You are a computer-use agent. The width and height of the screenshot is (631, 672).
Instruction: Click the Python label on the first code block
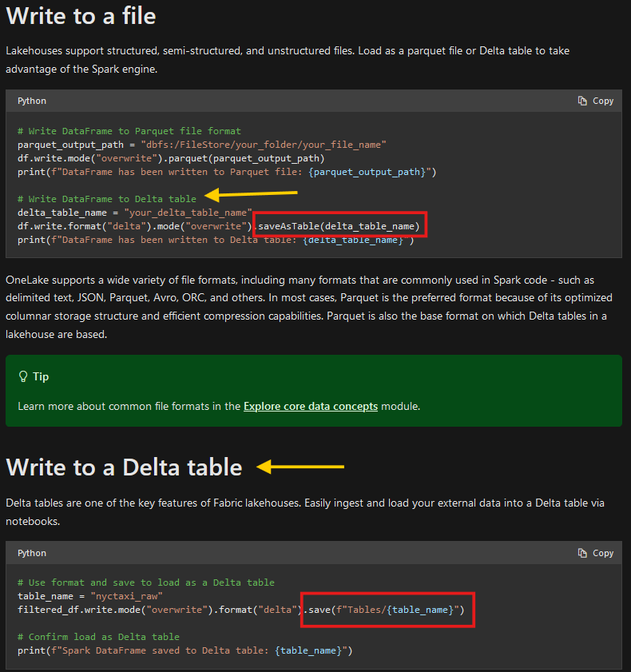click(32, 100)
